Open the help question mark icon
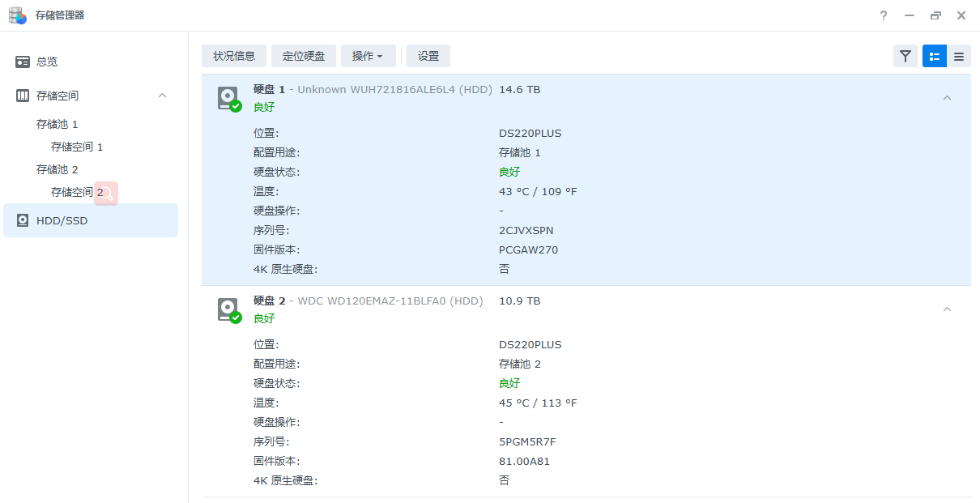Viewport: 980px width, 503px height. point(884,15)
